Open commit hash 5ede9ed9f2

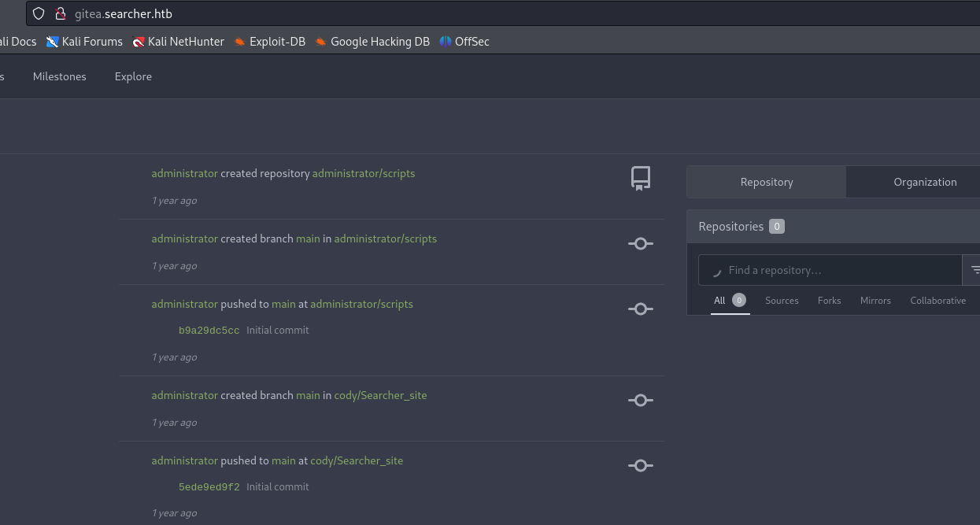click(x=209, y=487)
